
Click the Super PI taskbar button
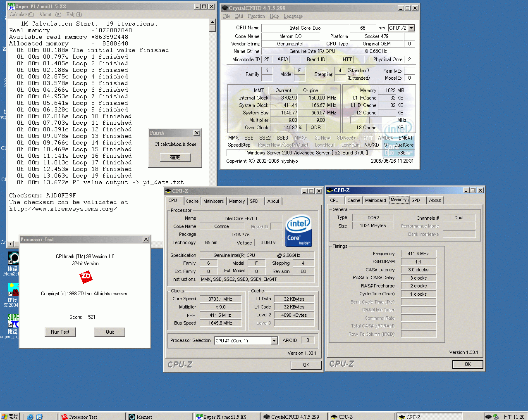226,417
